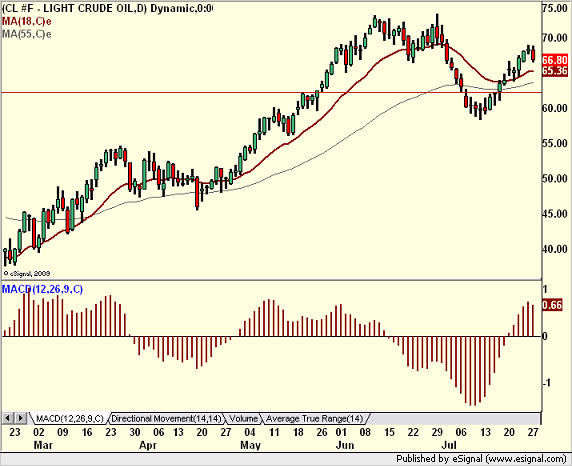Click the right scroll arrow beside indicator tabs
This screenshot has height=466, width=572.
21,418
